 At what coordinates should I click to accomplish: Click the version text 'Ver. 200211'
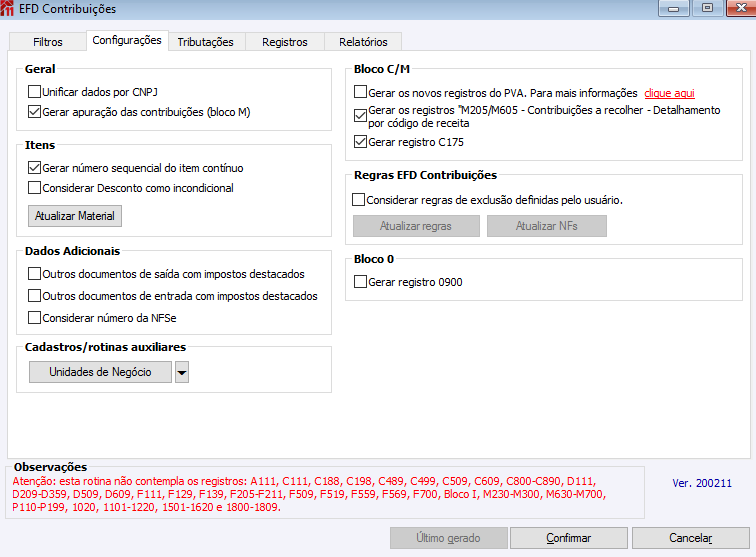pos(702,483)
